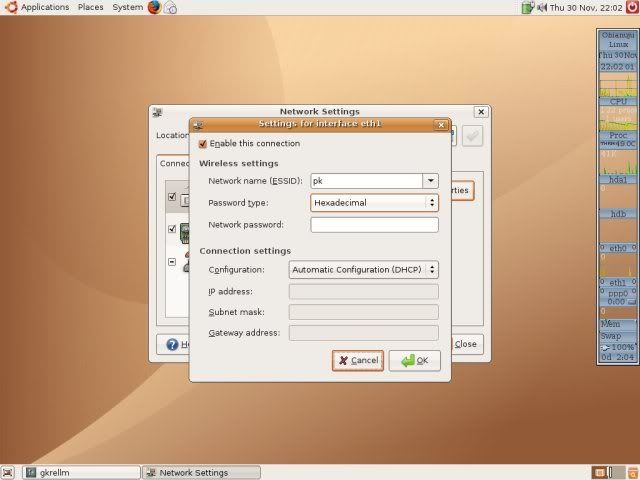The image size is (640, 480).
Task: Click the greyed checkmark button beside Location
Action: [472, 136]
